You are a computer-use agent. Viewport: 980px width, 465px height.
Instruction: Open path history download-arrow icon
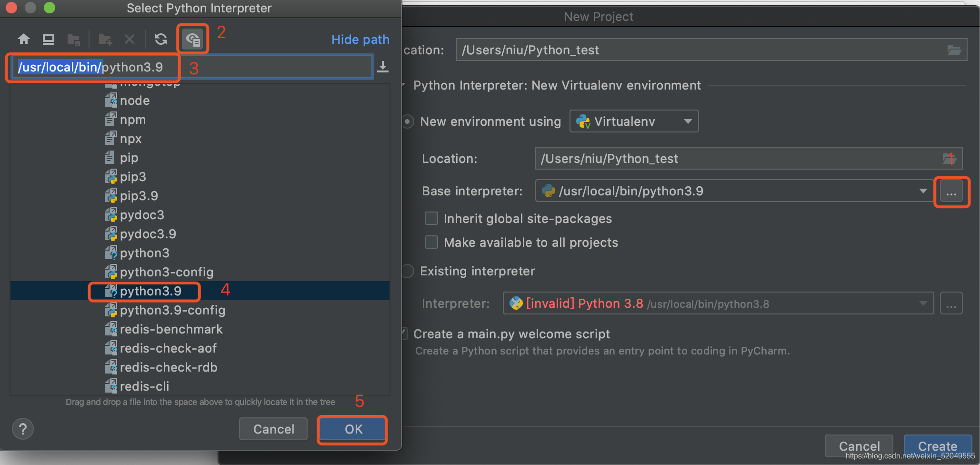click(383, 67)
